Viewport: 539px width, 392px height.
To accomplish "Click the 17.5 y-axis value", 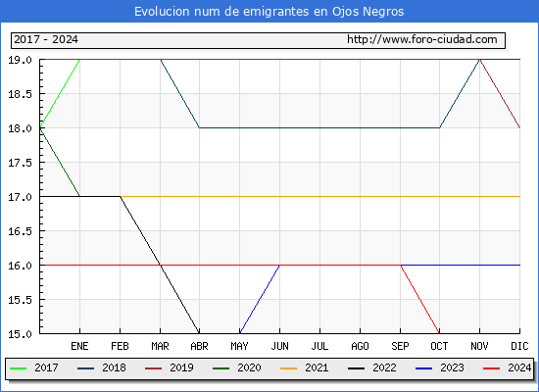I will pyautogui.click(x=20, y=163).
